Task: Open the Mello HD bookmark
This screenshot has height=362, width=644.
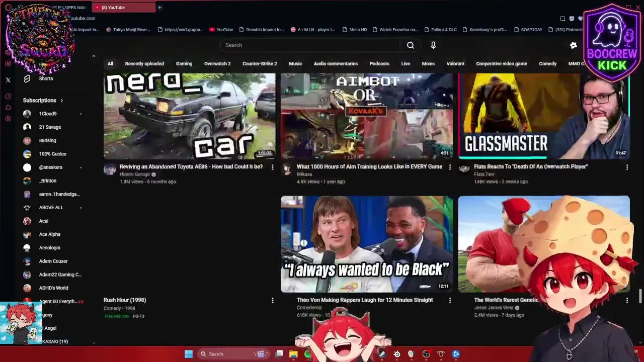Action: [355, 30]
